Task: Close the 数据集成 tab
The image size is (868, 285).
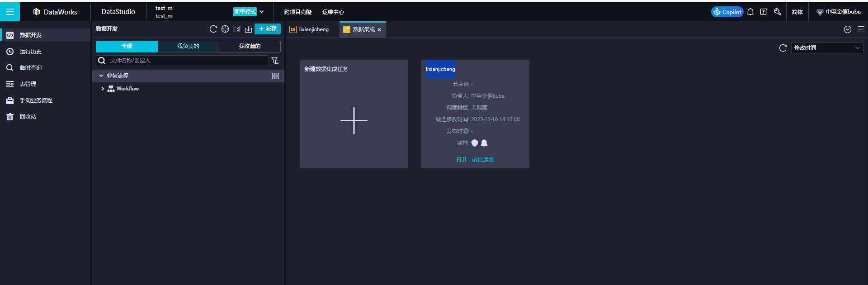Action: [x=379, y=29]
